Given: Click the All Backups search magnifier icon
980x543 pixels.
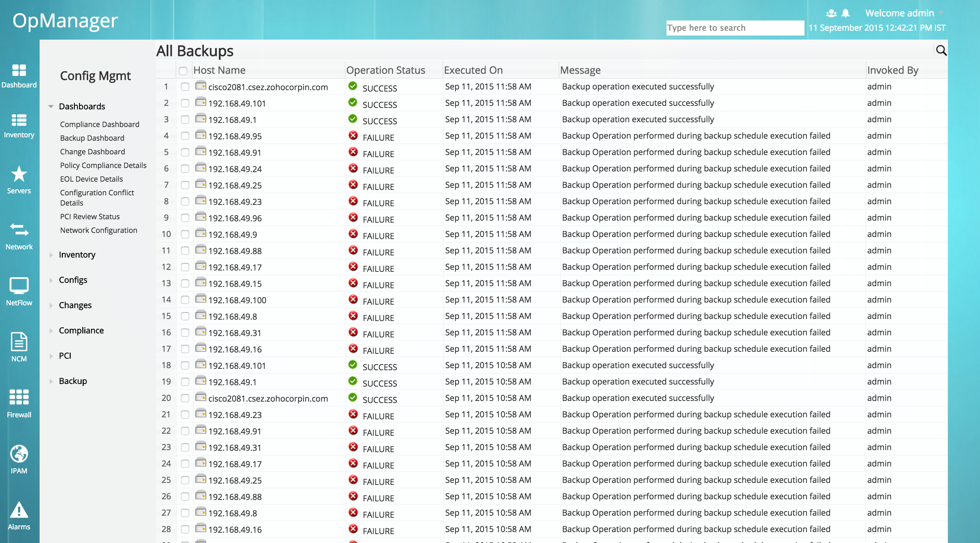Looking at the screenshot, I should coord(941,50).
